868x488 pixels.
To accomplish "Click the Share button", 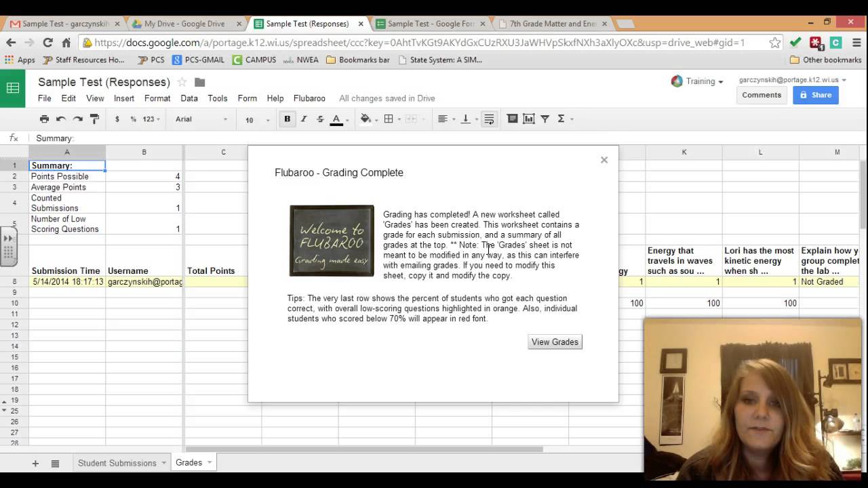I will pos(815,95).
